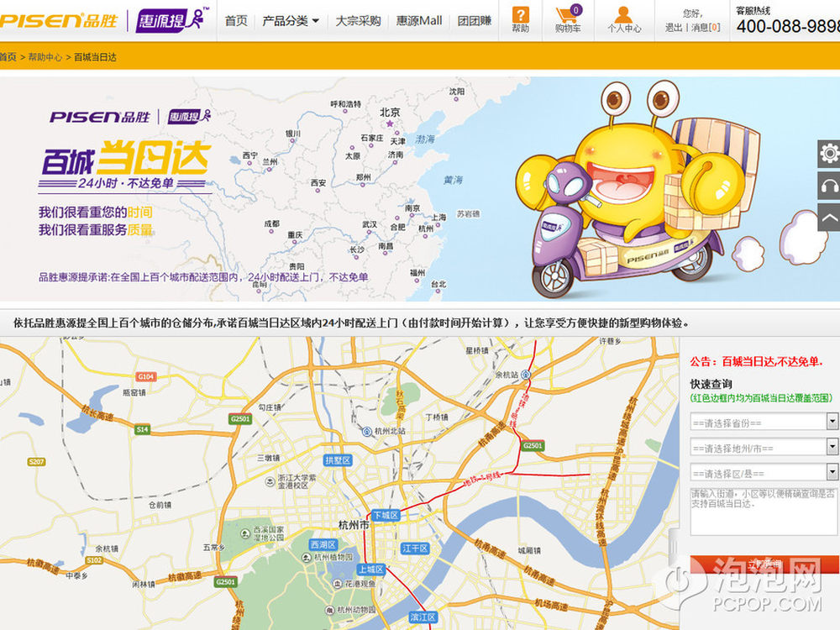Click the 上海 city label on banner map
This screenshot has height=630, width=840.
click(x=438, y=217)
